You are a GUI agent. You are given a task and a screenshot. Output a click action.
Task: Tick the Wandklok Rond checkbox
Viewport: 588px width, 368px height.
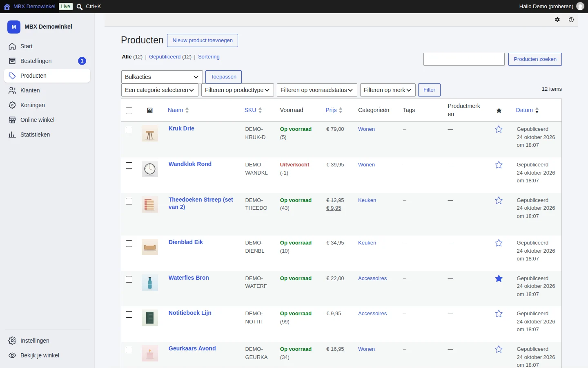[129, 166]
